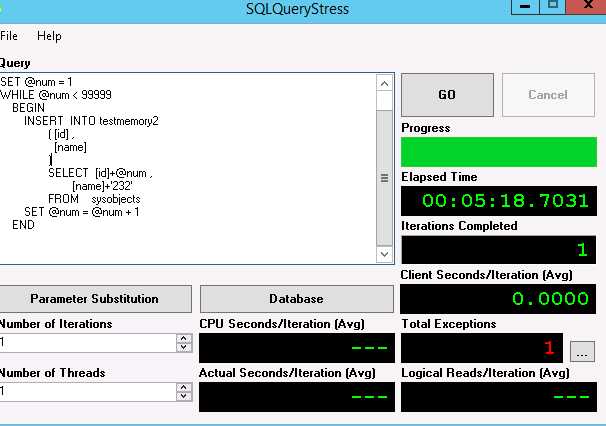Viewport: 606px width, 426px height.
Task: Open Parameter Substitution settings
Action: pyautogui.click(x=94, y=299)
